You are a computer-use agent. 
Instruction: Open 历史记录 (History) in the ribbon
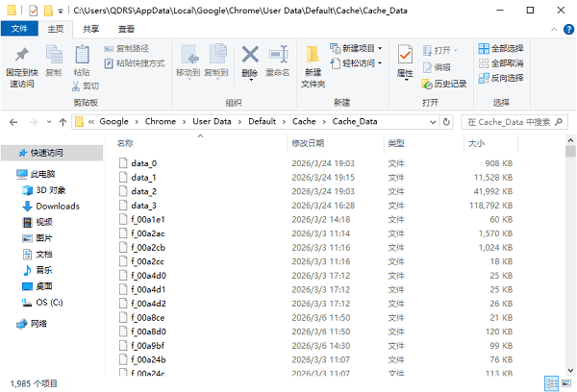[x=444, y=84]
